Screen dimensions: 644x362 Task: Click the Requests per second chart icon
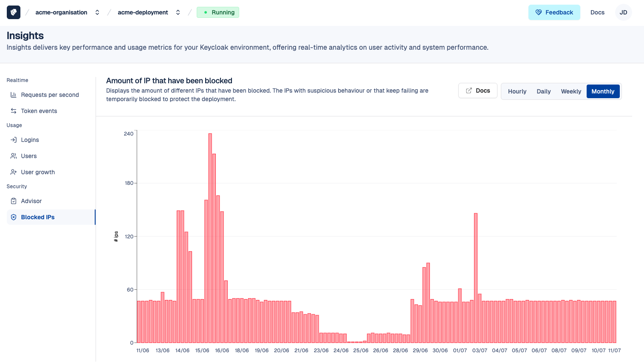(x=14, y=95)
